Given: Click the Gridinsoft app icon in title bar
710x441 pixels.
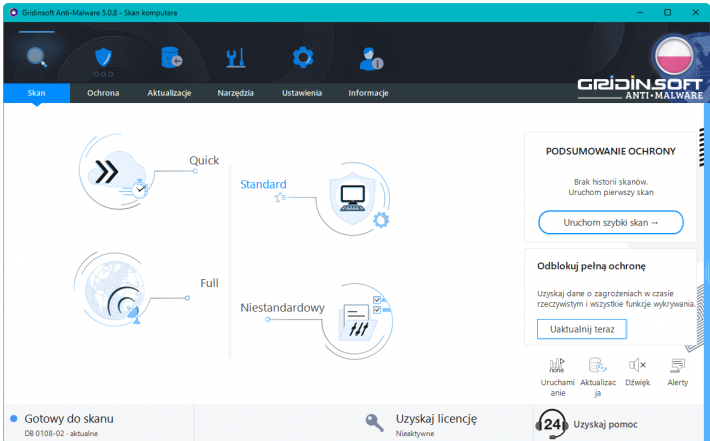Looking at the screenshot, I should [x=13, y=13].
